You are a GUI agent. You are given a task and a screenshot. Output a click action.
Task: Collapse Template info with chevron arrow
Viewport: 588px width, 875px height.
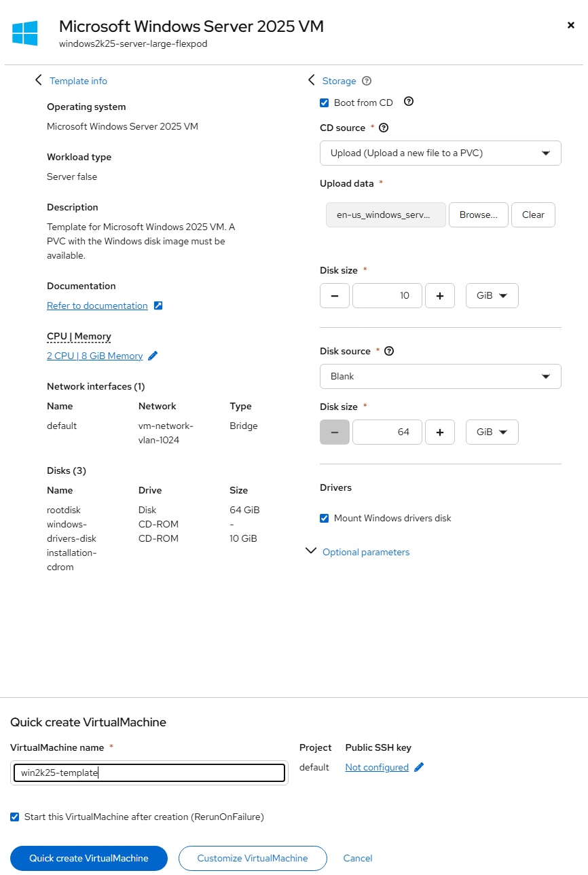pyautogui.click(x=39, y=80)
